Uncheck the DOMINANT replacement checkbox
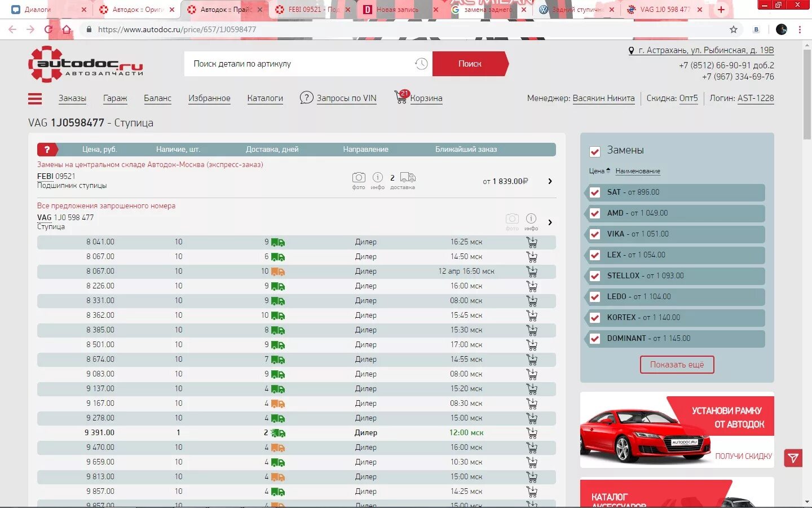The height and width of the screenshot is (508, 812). tap(595, 339)
